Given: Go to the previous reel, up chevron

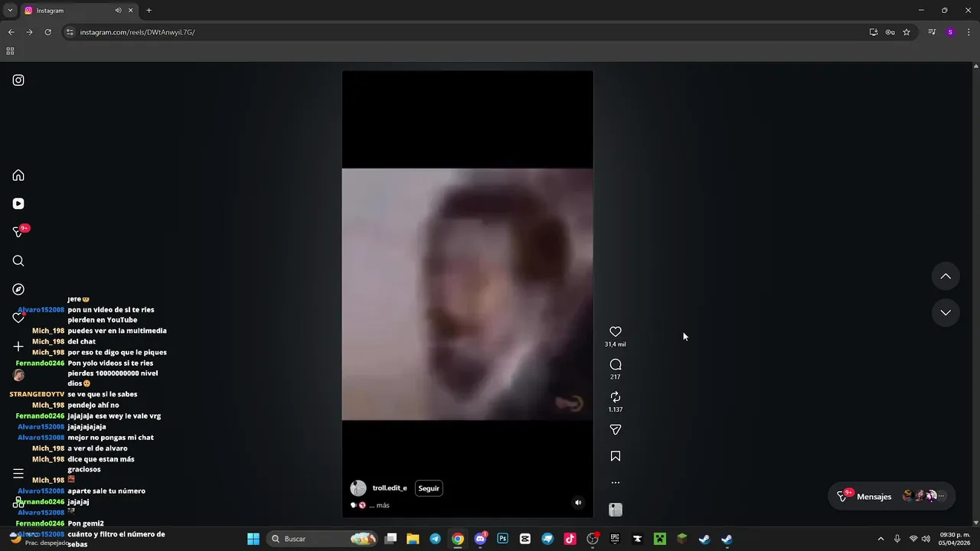Looking at the screenshot, I should (946, 276).
